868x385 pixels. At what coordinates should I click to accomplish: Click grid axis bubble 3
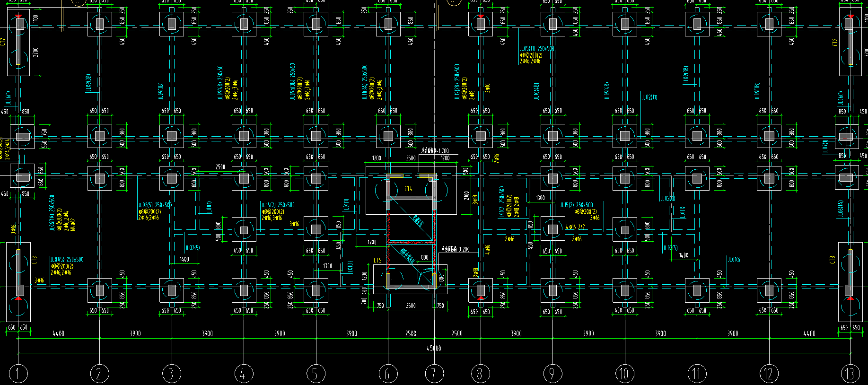click(x=171, y=374)
